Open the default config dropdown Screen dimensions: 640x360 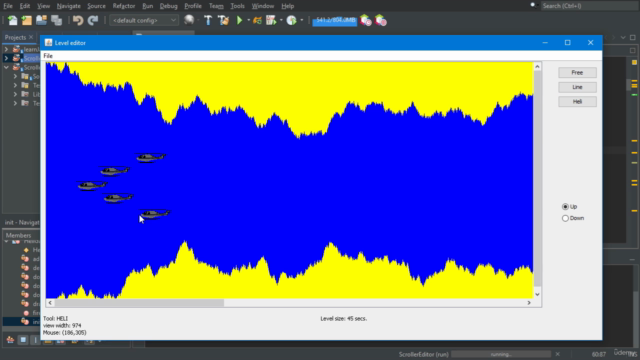(144, 20)
